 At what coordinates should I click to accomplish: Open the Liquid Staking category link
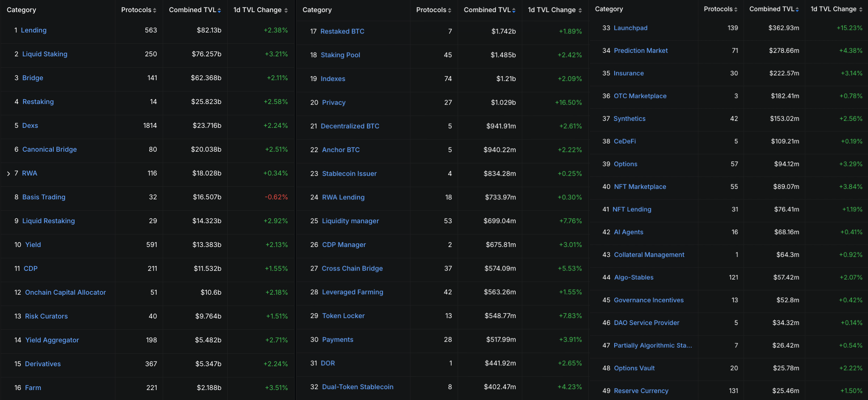point(45,54)
